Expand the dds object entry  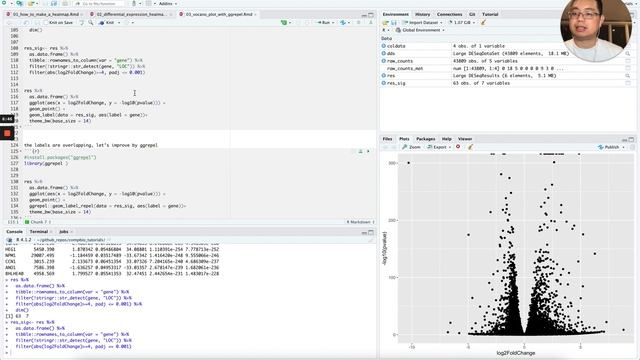coord(384,53)
